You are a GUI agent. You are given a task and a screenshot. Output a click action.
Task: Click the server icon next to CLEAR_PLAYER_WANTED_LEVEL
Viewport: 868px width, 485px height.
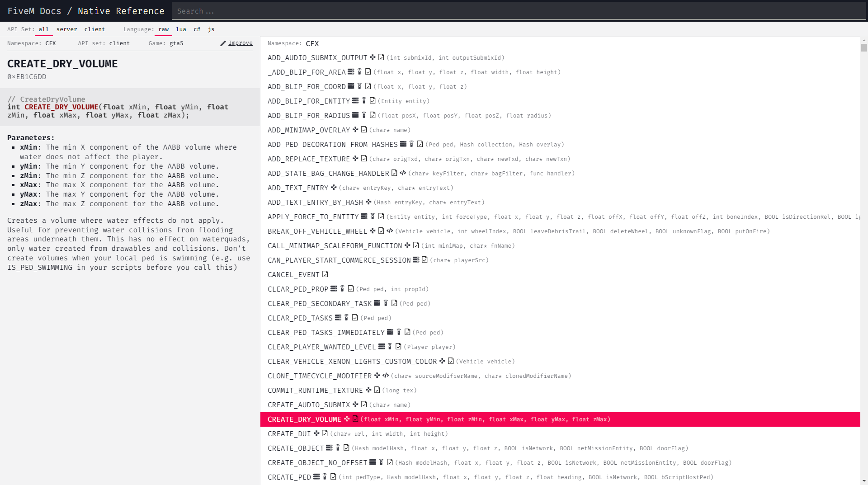click(x=382, y=347)
